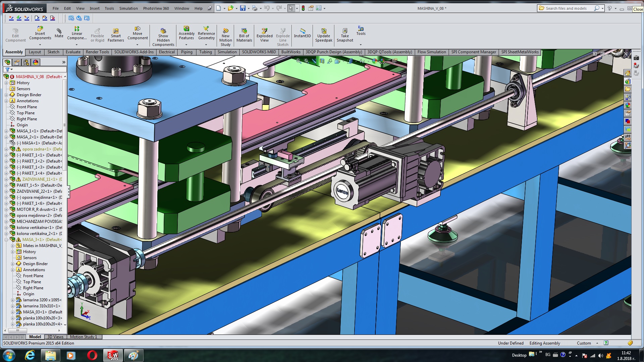Open the Motion Study 1 tab
The height and width of the screenshot is (362, 644).
pos(83,337)
